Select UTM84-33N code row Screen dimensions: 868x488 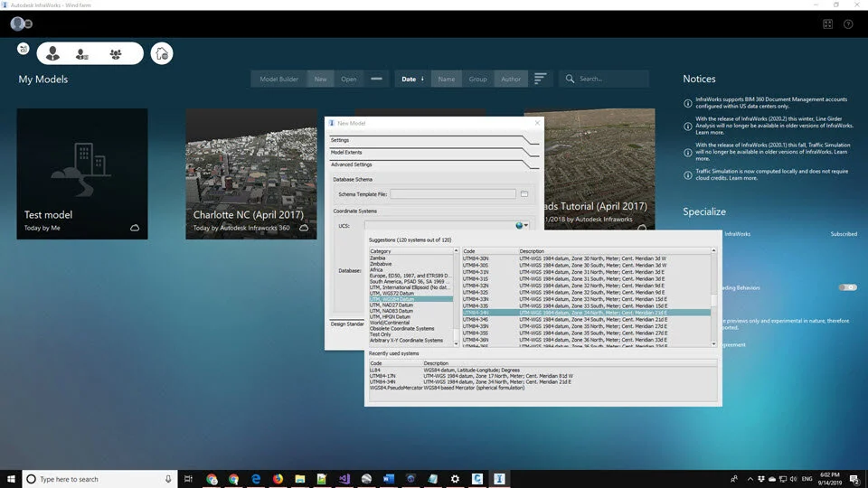[586, 299]
